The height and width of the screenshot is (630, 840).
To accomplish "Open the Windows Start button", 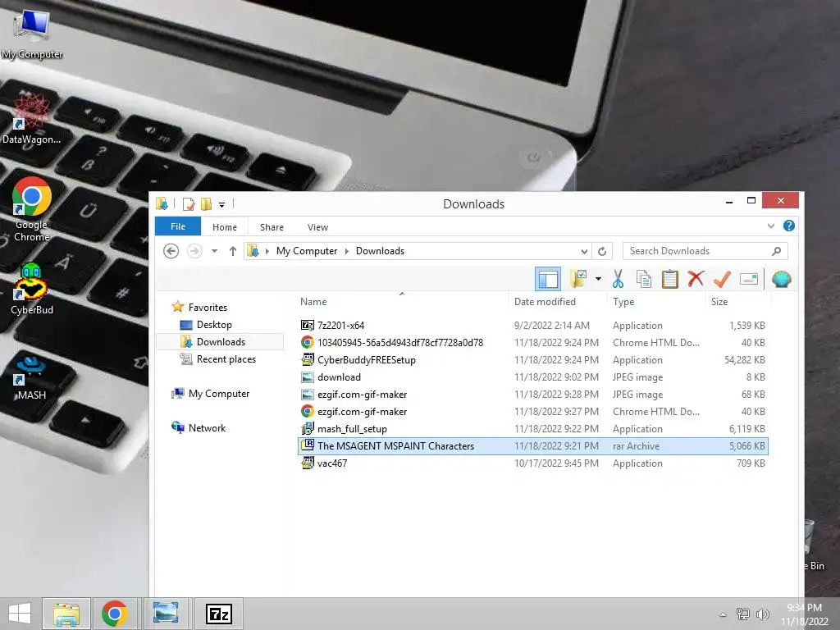I will 20,614.
